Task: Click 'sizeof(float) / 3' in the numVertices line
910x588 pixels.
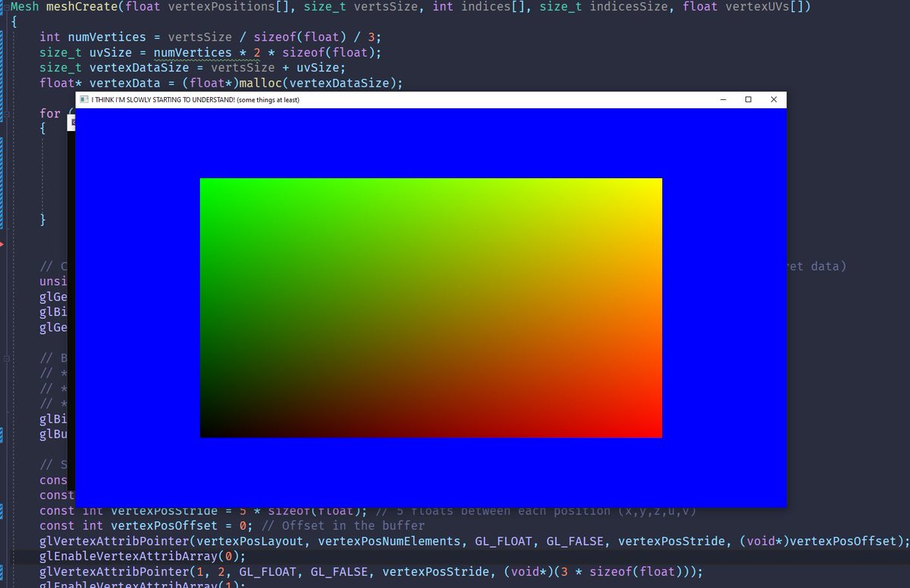Action: tap(316, 37)
